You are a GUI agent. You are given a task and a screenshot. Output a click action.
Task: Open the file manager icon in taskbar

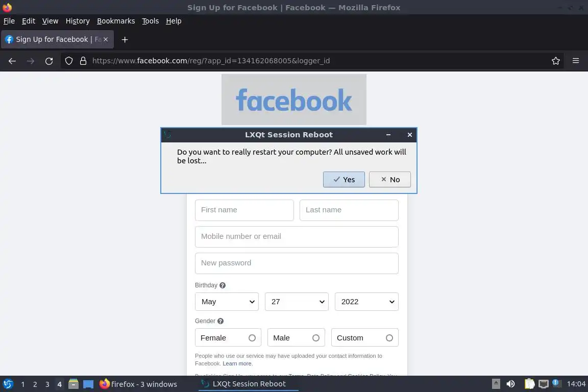coord(73,384)
